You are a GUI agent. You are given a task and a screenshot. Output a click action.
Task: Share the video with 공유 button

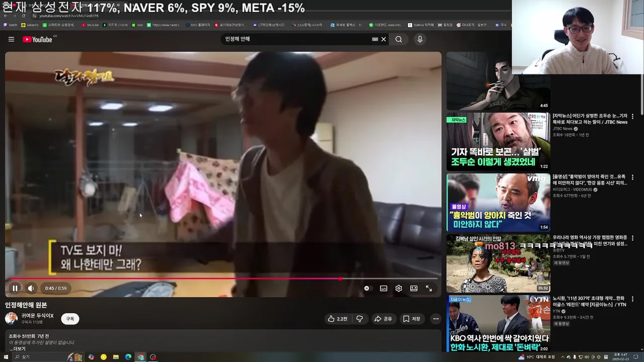coord(383,319)
